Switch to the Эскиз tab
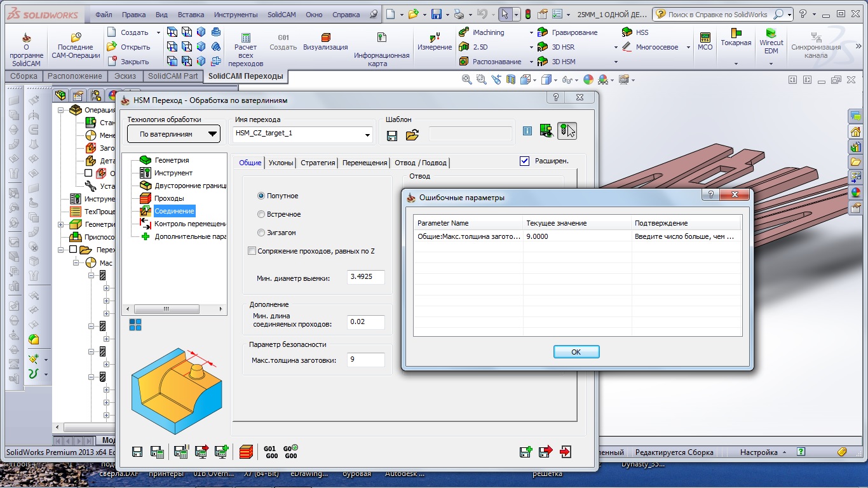This screenshot has height=488, width=868. [125, 76]
